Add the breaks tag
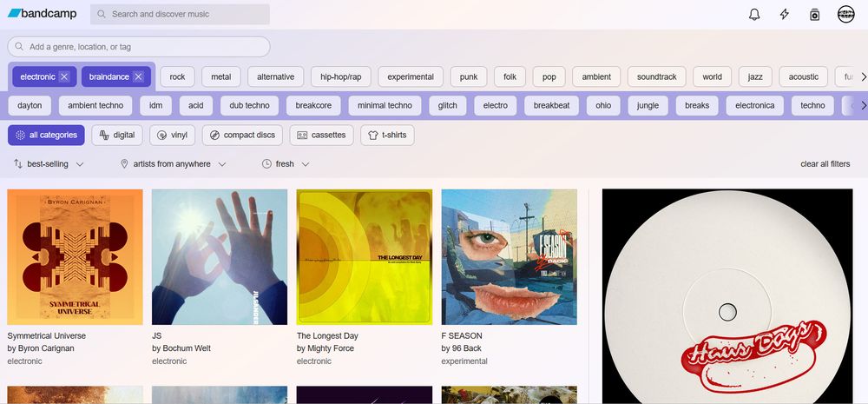This screenshot has height=404, width=868. (697, 105)
